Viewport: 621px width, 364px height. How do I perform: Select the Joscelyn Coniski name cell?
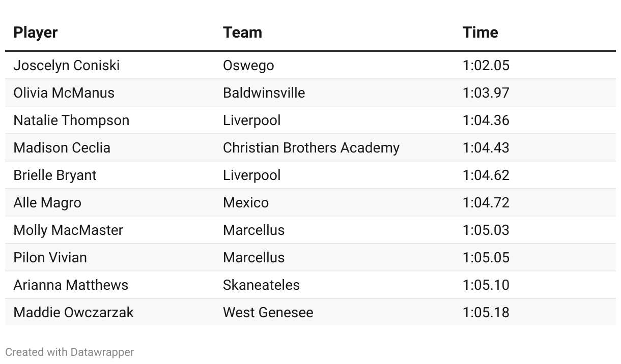click(66, 66)
